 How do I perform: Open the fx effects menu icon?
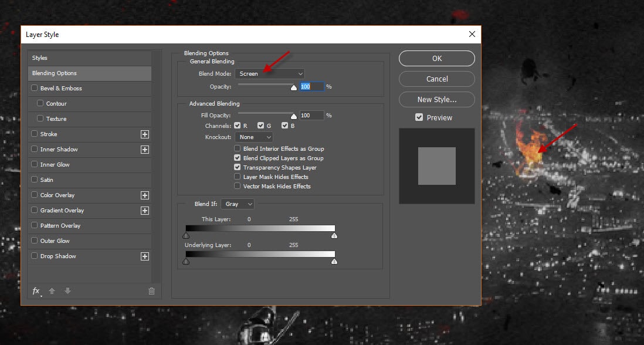(36, 291)
